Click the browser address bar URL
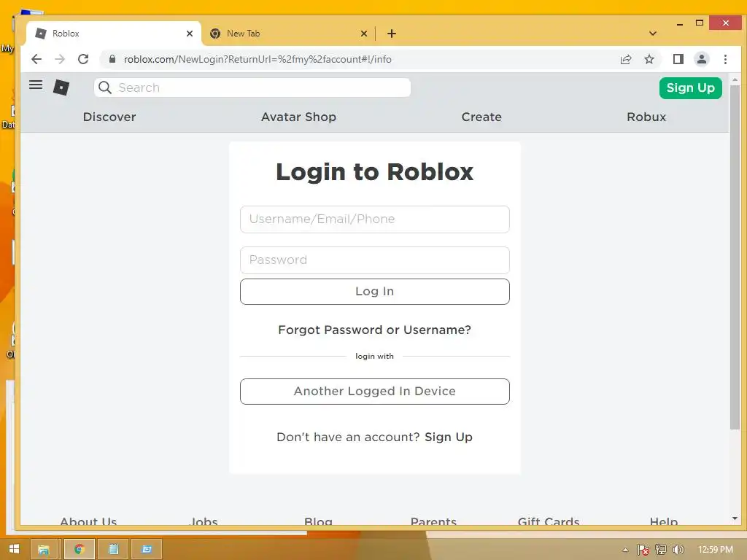Image resolution: width=747 pixels, height=560 pixels. coord(258,59)
